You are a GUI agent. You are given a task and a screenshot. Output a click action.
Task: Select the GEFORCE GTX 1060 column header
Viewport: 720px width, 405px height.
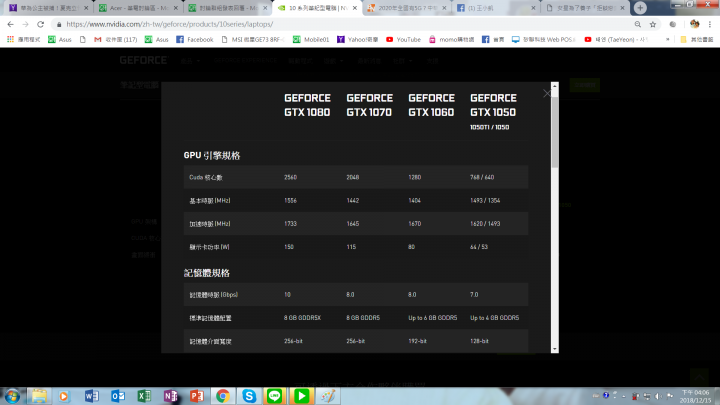pyautogui.click(x=432, y=105)
